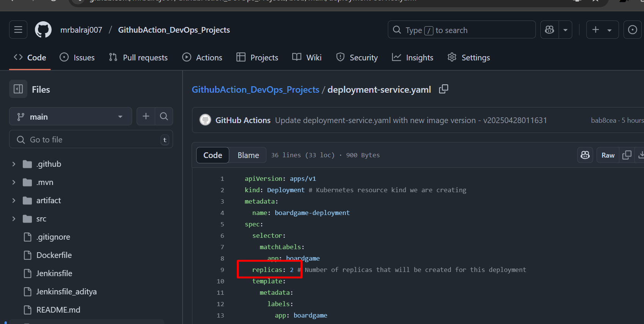Open the repository Settings tab

469,57
